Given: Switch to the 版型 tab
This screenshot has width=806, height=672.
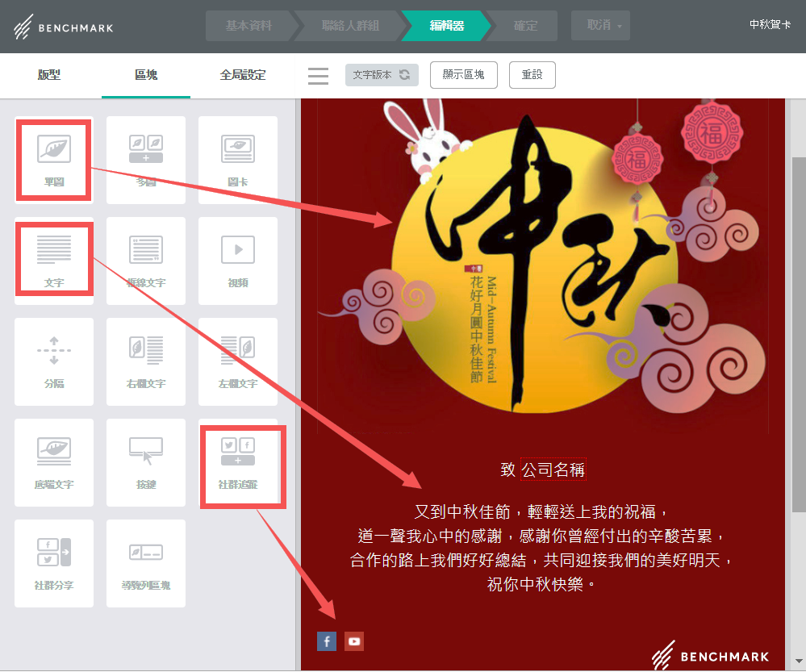Looking at the screenshot, I should tap(49, 75).
